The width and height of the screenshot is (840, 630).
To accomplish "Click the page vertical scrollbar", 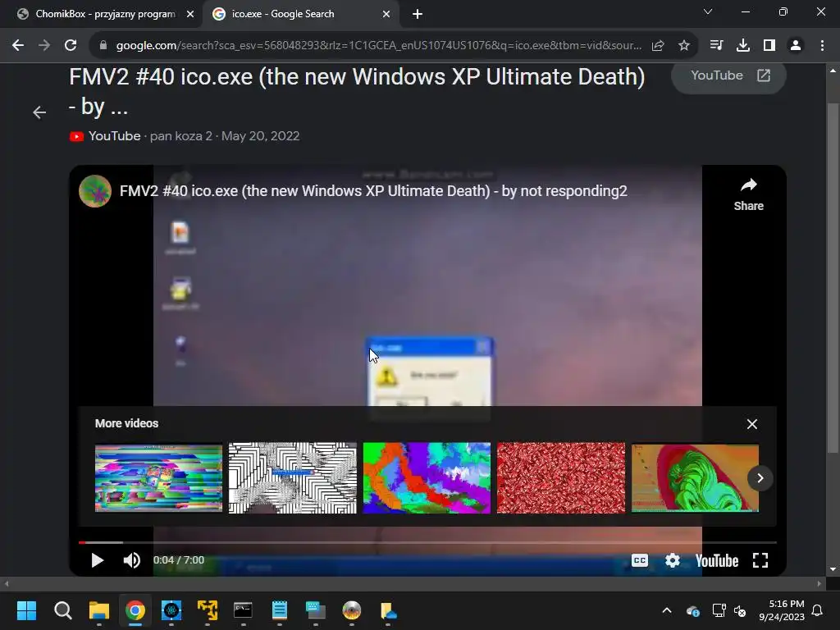I will click(833, 276).
